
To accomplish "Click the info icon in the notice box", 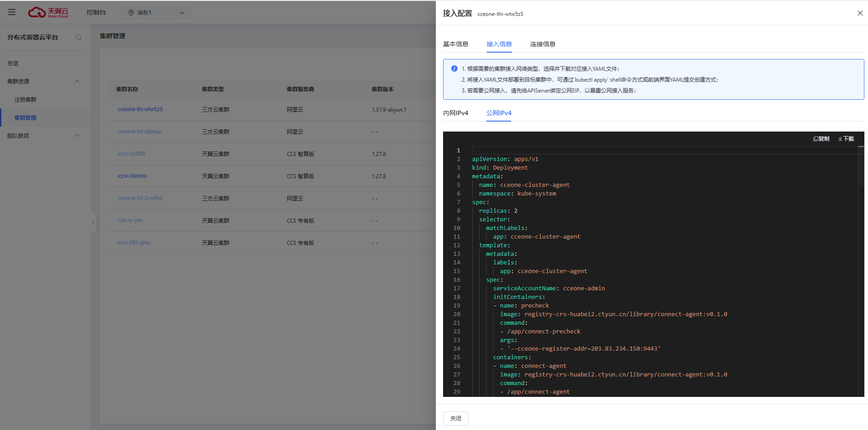I will pyautogui.click(x=454, y=68).
